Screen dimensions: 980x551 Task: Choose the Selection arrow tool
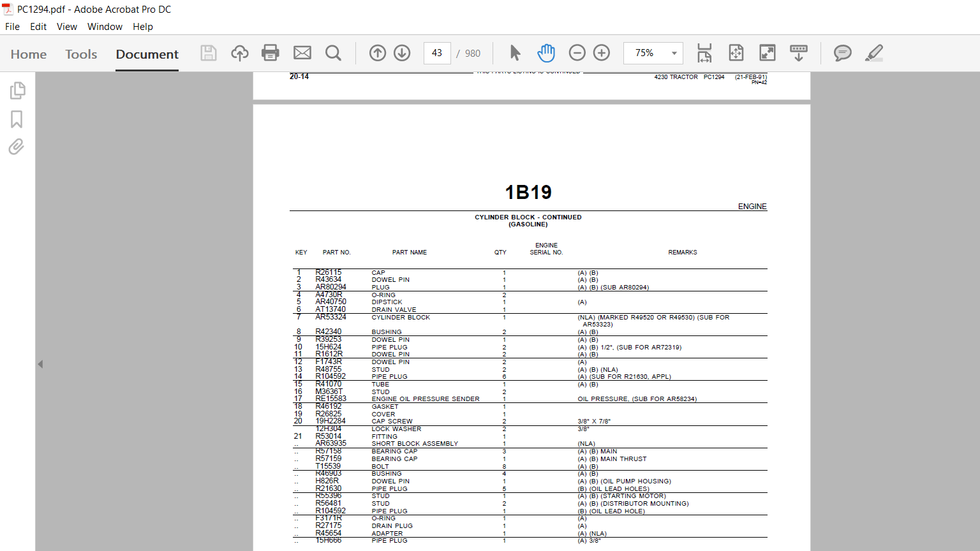pyautogui.click(x=516, y=53)
